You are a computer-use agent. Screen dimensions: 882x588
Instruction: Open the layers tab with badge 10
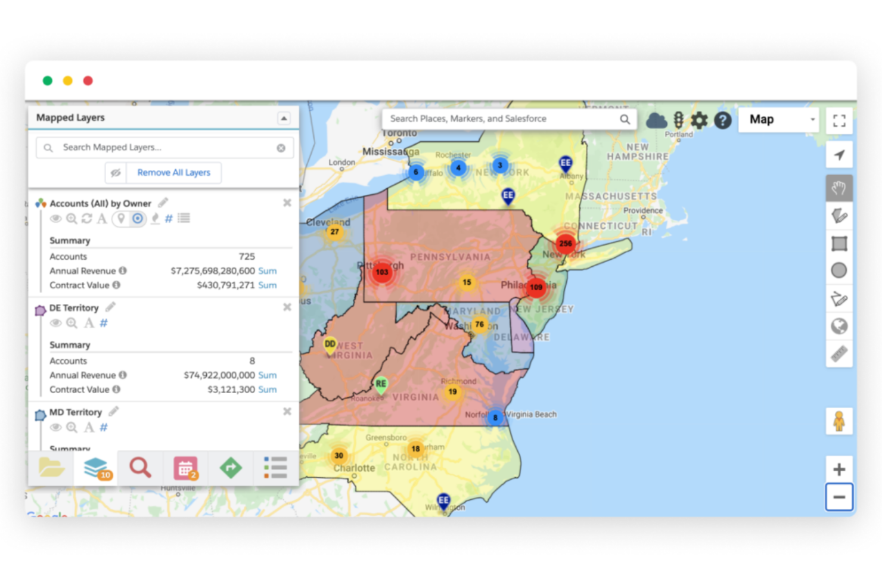coord(97,468)
